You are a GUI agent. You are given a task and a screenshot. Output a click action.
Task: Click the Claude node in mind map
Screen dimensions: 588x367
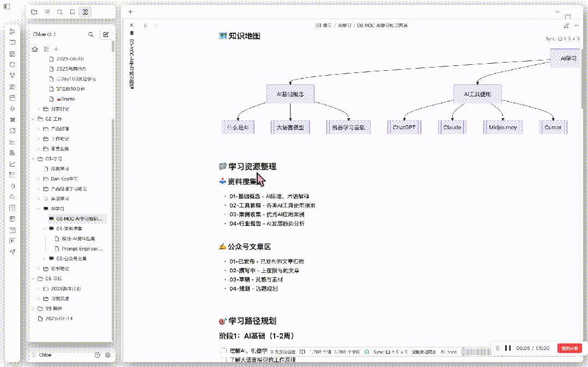(452, 127)
